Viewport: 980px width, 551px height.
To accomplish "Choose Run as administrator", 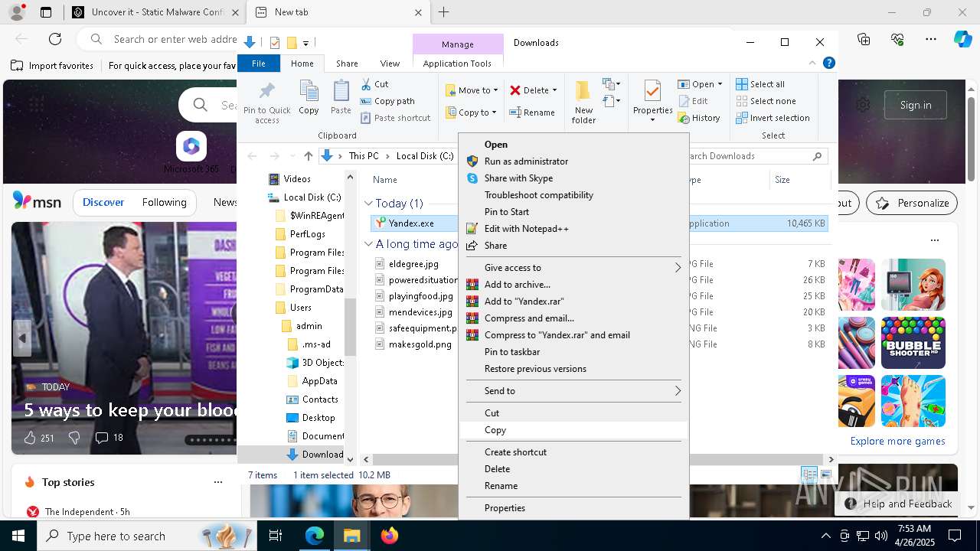I will pyautogui.click(x=574, y=161).
